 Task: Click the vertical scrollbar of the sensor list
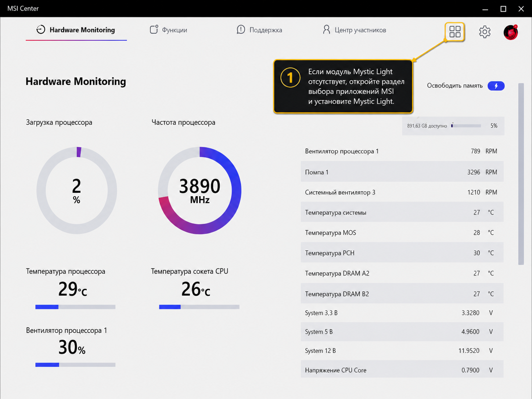tap(521, 174)
